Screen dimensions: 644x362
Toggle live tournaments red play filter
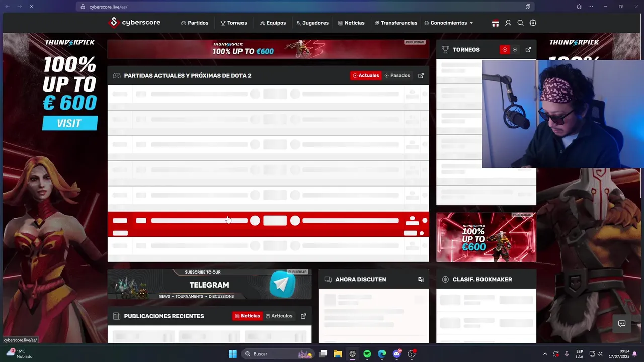tap(505, 50)
